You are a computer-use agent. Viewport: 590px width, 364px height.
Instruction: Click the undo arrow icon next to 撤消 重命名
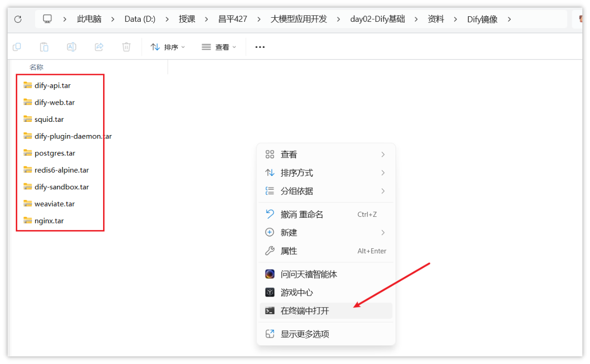point(270,214)
